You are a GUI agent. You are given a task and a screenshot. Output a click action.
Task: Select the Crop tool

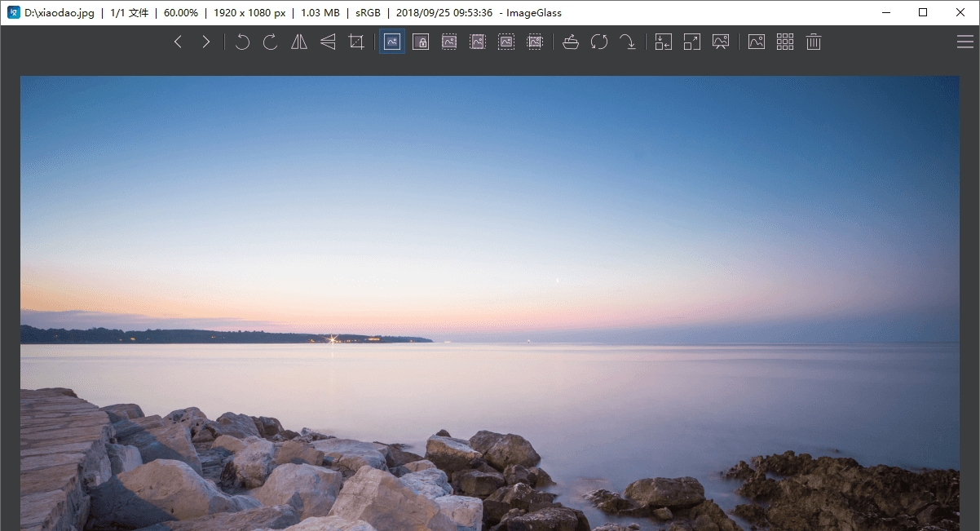(x=355, y=42)
